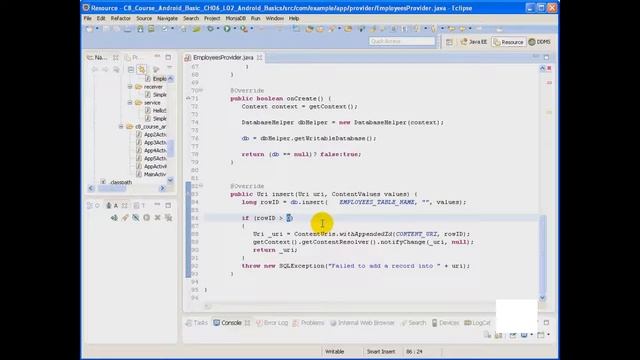This screenshot has height=360, width=640.
Task: Collapse the insert method fold marker
Action: click(201, 186)
